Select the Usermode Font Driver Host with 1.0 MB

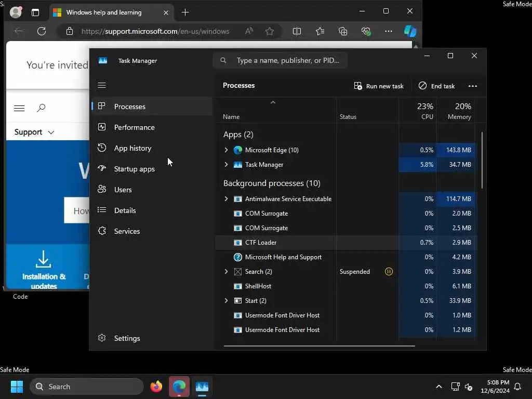pos(345,315)
